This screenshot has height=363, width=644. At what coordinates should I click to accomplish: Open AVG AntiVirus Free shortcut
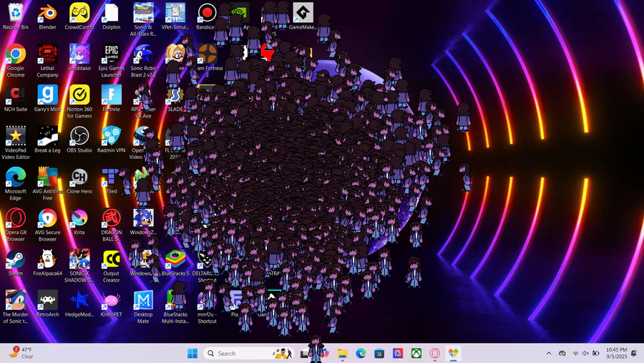(x=48, y=184)
